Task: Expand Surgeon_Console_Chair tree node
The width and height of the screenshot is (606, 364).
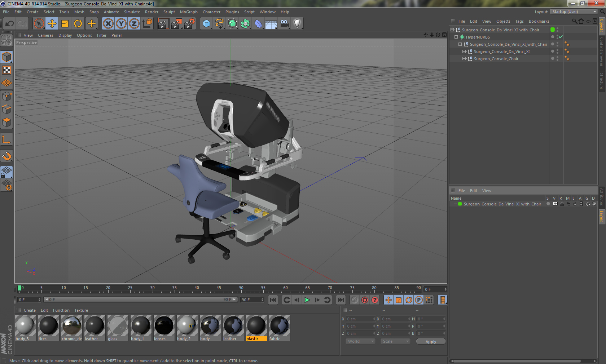Action: tap(464, 59)
